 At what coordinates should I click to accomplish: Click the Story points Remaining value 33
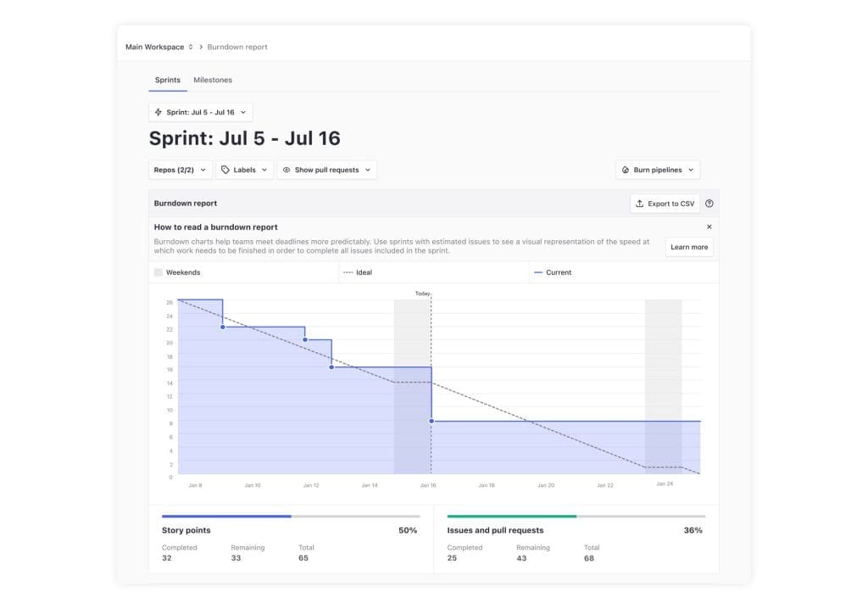click(236, 558)
